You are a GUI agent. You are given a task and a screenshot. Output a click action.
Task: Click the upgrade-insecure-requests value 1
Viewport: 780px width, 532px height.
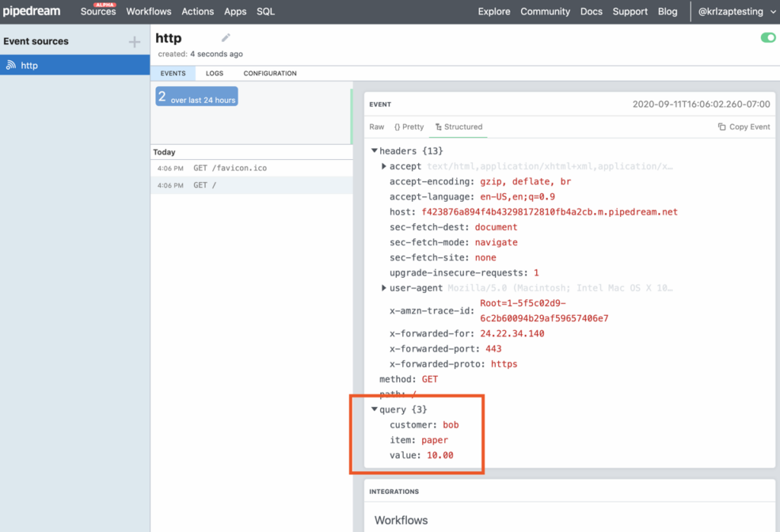point(536,272)
